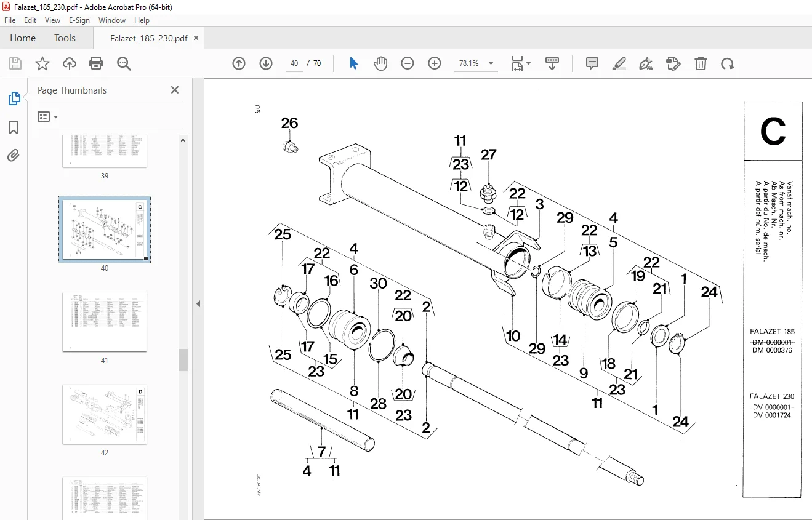This screenshot has width=812, height=520.
Task: Open the Attachments paperclip panel
Action: pos(14,156)
